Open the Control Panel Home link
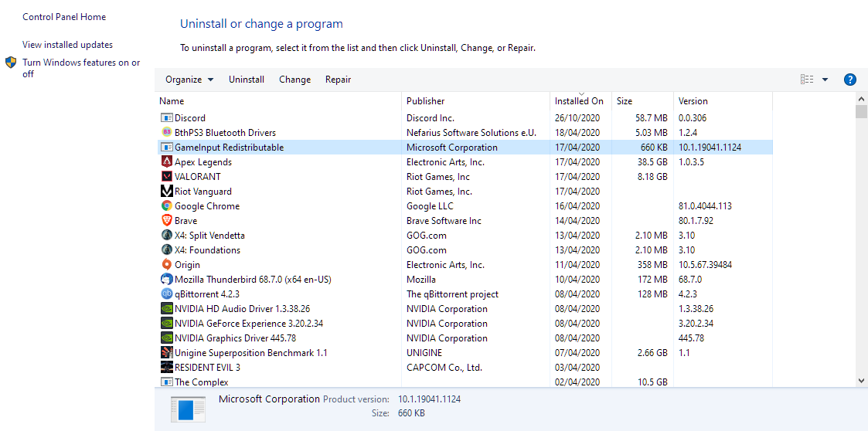Image resolution: width=868 pixels, height=431 pixels. (64, 16)
